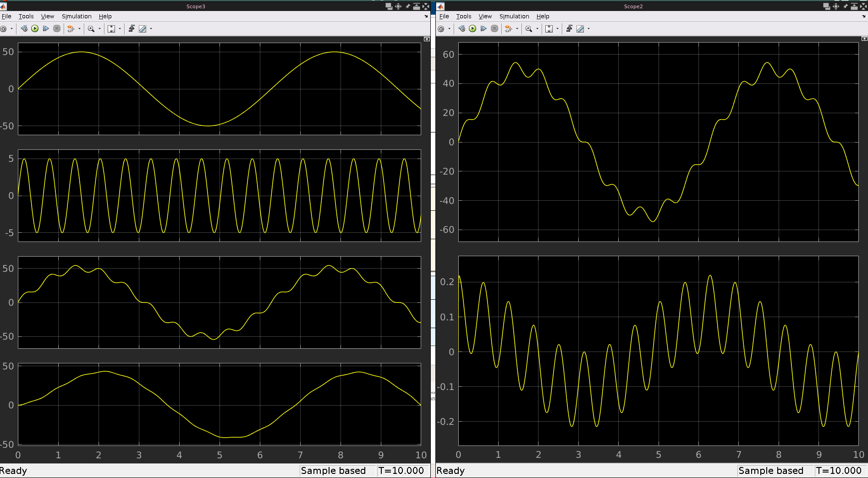Open the Signal Selector icon in Scope3
The image size is (868, 478).
pos(70,28)
